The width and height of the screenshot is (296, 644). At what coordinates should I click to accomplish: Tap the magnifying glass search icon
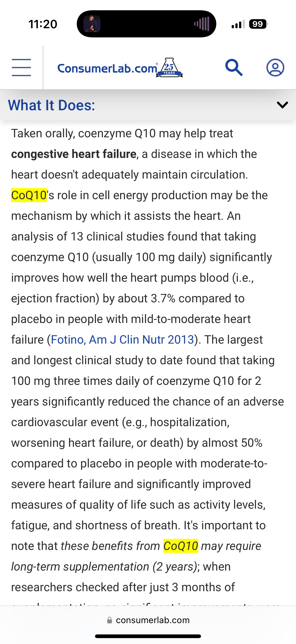[x=234, y=68]
